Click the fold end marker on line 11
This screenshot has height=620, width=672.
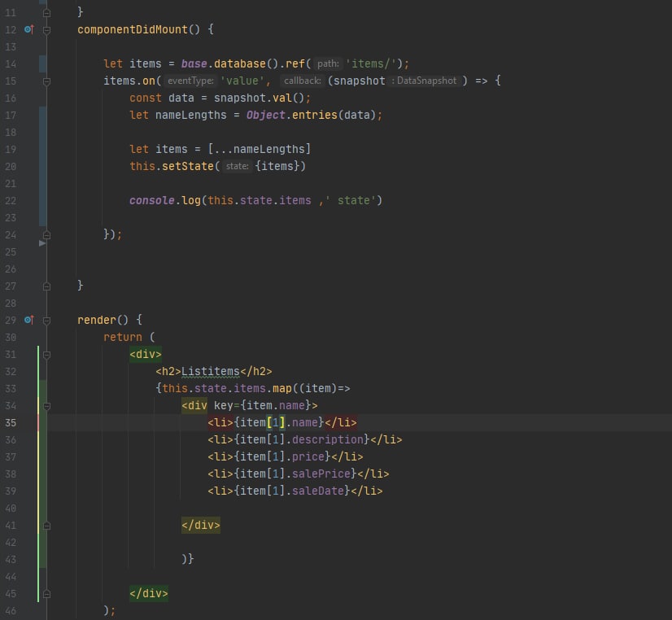coord(46,13)
